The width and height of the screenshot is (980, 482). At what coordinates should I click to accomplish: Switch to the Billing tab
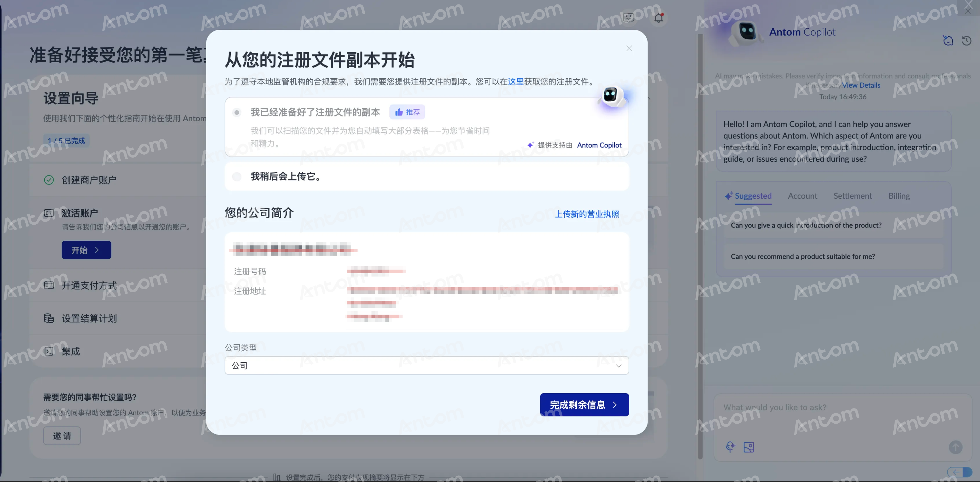899,196
